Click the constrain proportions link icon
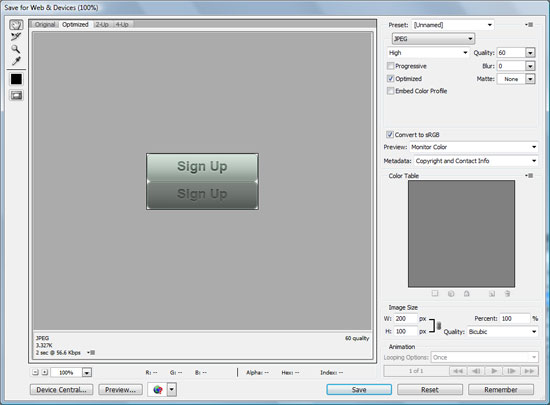This screenshot has width=550, height=405. (x=438, y=326)
